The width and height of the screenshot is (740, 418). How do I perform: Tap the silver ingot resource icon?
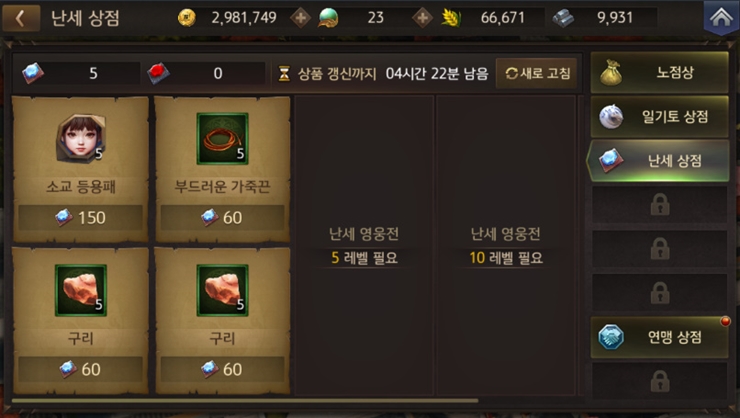(563, 18)
